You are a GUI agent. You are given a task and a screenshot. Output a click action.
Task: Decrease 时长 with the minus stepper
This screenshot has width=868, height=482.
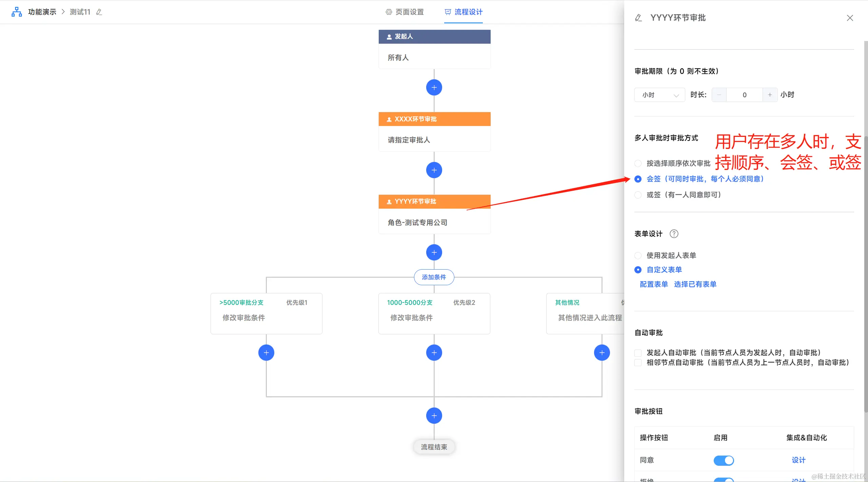click(719, 95)
